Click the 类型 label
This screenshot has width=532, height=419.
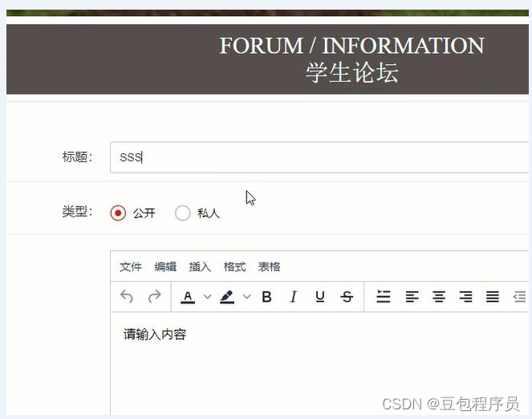77,212
